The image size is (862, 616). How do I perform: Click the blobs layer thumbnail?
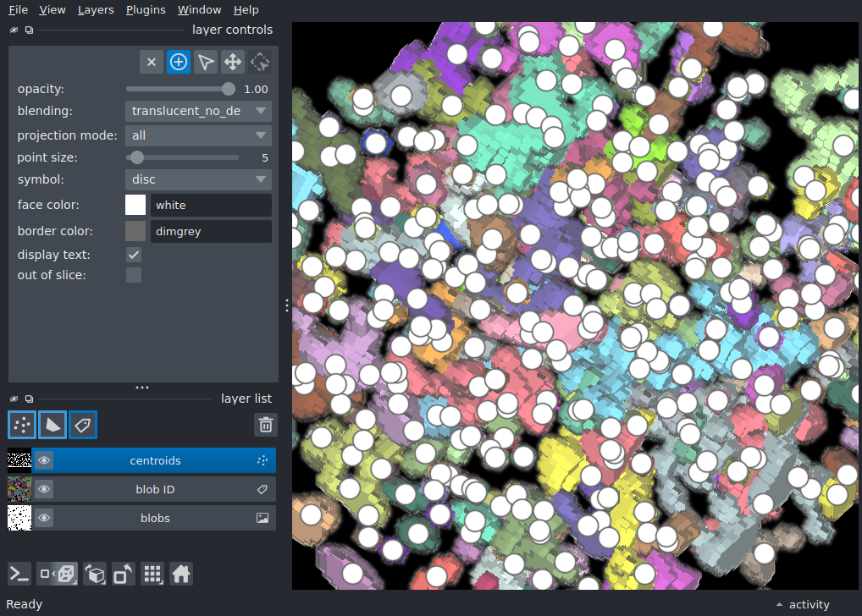[19, 518]
